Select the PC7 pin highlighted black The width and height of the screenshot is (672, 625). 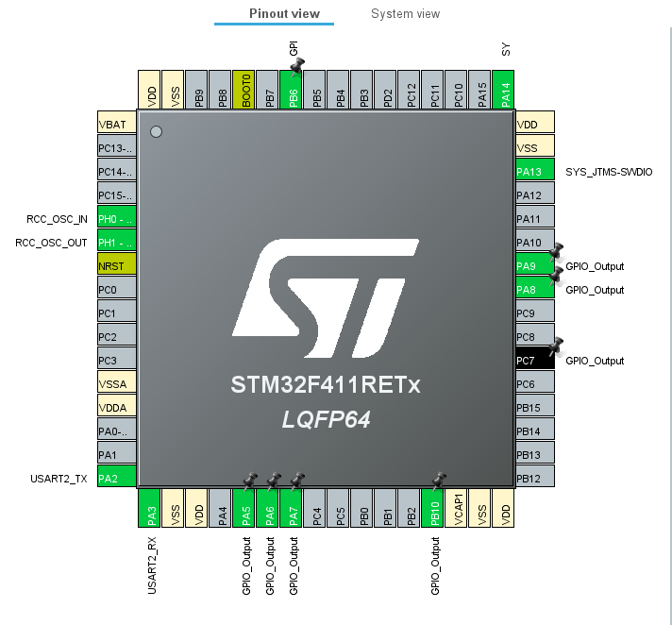click(x=535, y=358)
